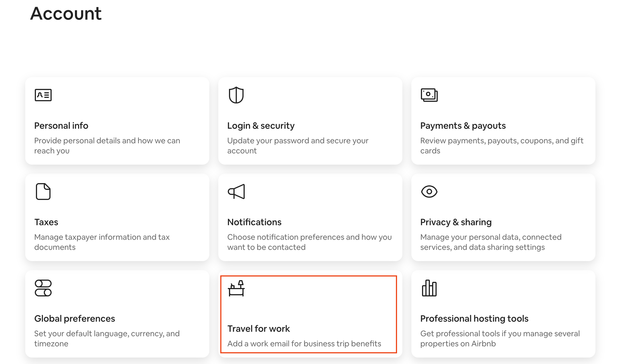Click the cash icon for Payments & payouts

pyautogui.click(x=429, y=95)
